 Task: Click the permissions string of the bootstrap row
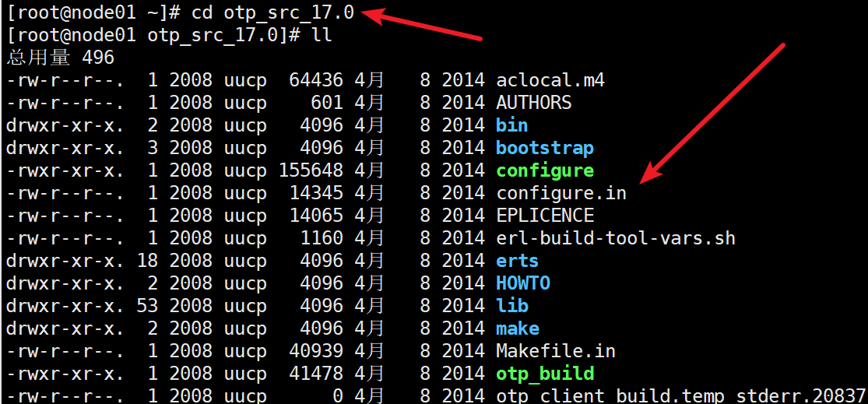tap(65, 148)
